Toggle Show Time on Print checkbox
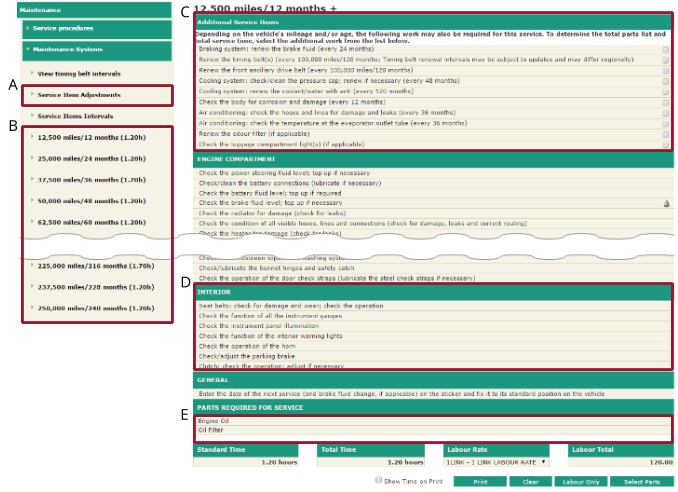This screenshot has width=678, height=492. [x=377, y=480]
